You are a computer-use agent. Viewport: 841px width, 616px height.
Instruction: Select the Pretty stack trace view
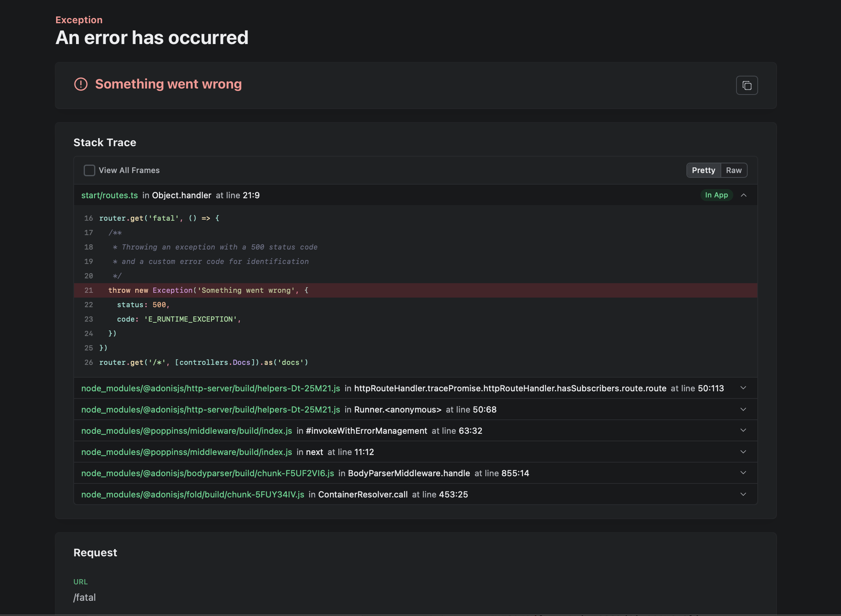click(x=703, y=170)
